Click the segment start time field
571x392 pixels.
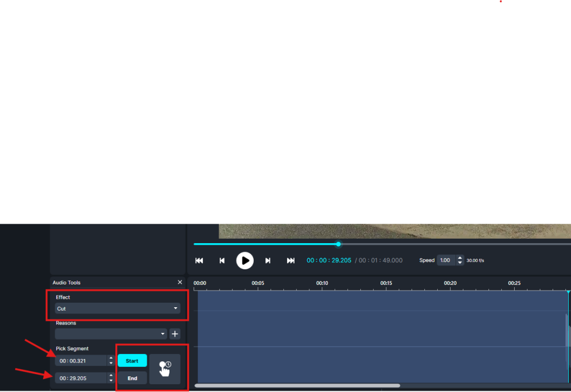tap(80, 361)
